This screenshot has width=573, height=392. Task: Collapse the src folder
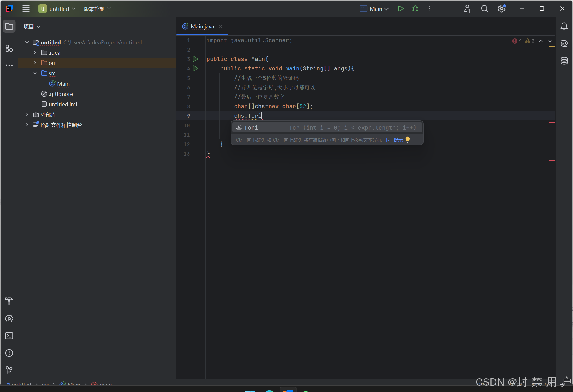tap(35, 73)
